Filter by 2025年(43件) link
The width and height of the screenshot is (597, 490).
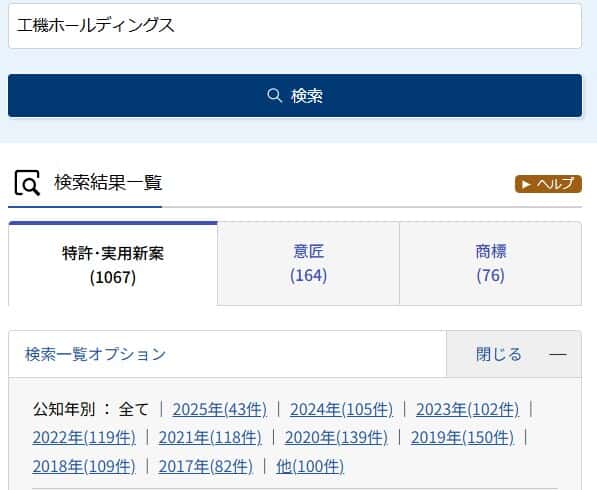pyautogui.click(x=220, y=410)
